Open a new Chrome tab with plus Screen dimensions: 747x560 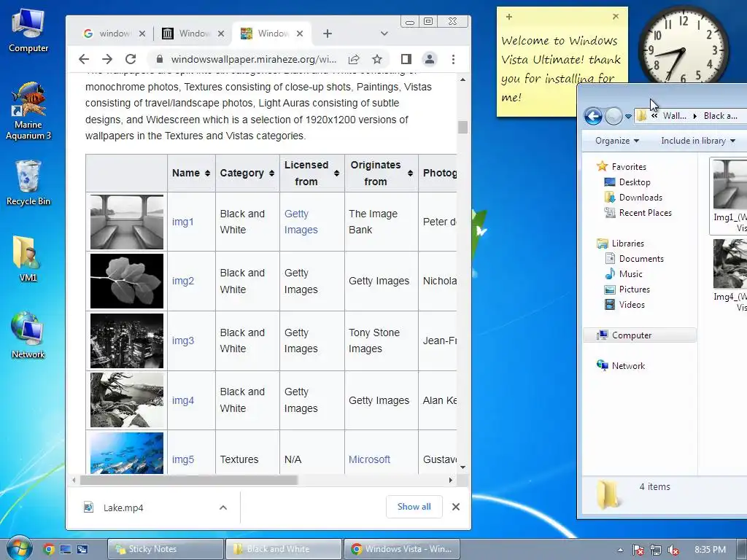(328, 34)
